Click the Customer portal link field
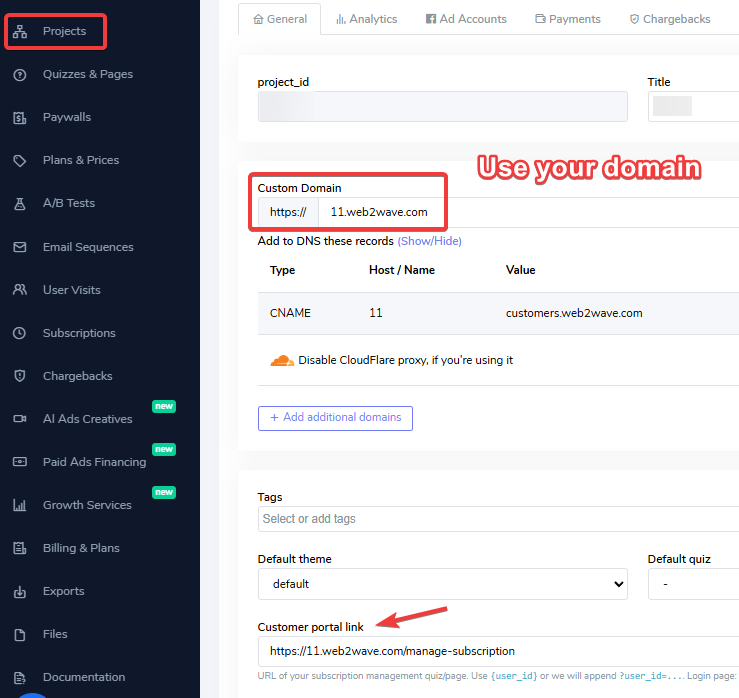Viewport: 739px width, 698px height. click(x=498, y=651)
